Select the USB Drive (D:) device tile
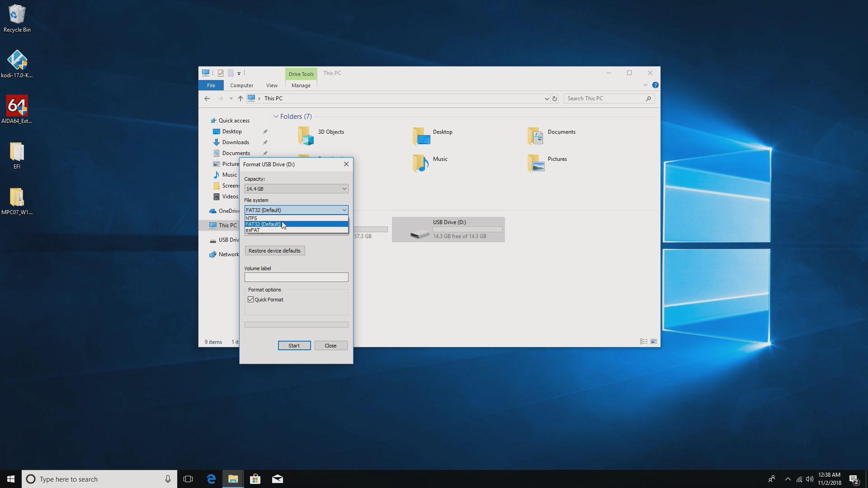 click(448, 230)
